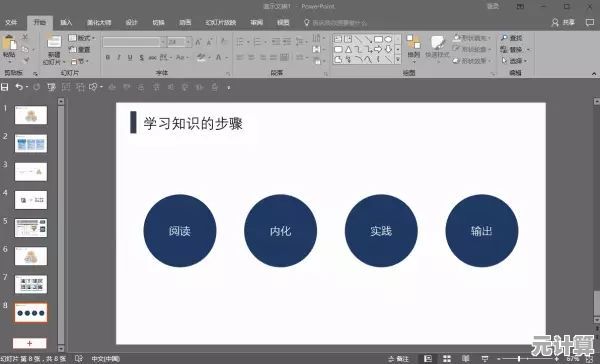This screenshot has height=364, width=600.
Task: Toggle the Notes (备注) pane in status bar
Action: click(398, 359)
